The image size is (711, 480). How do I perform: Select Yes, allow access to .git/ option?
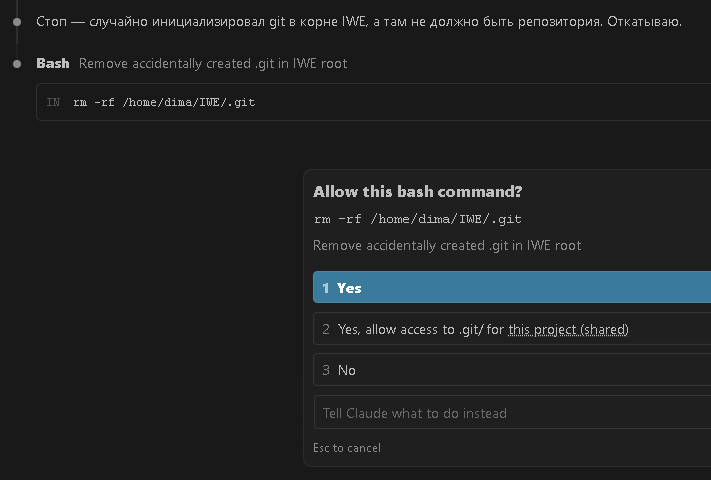[512, 329]
